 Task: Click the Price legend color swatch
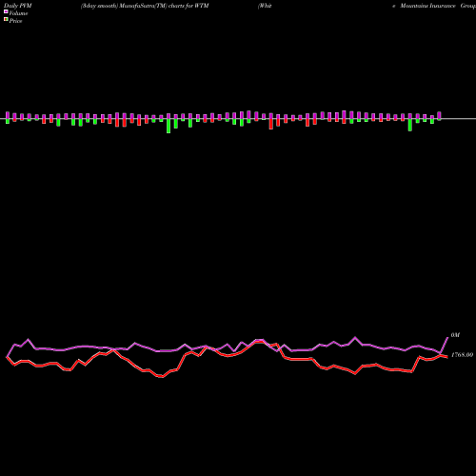(6, 19)
